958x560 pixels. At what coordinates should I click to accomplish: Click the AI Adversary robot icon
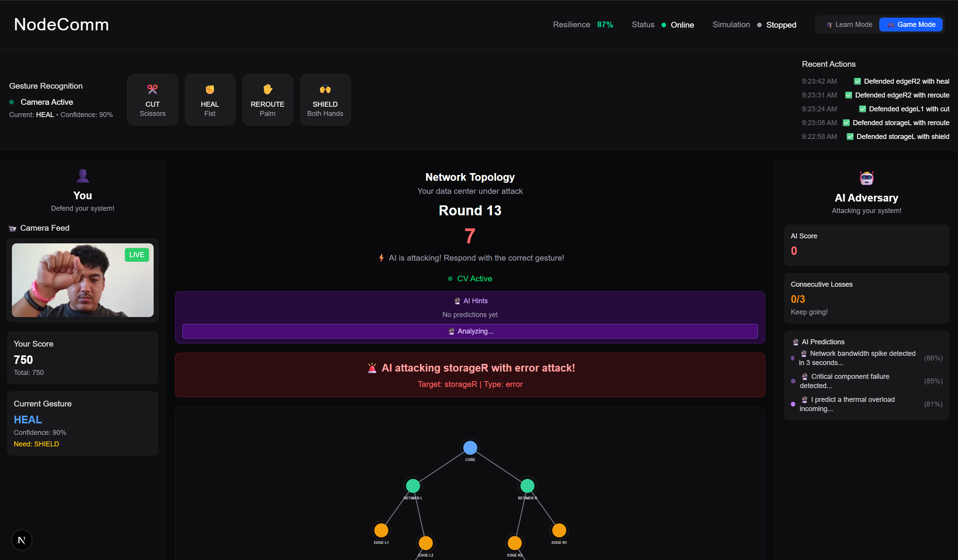click(x=866, y=178)
